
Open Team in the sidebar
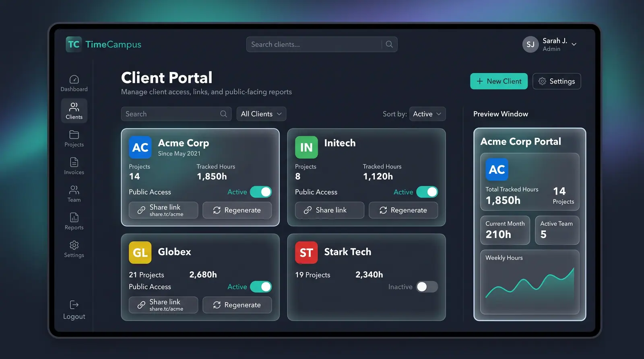pos(74,194)
